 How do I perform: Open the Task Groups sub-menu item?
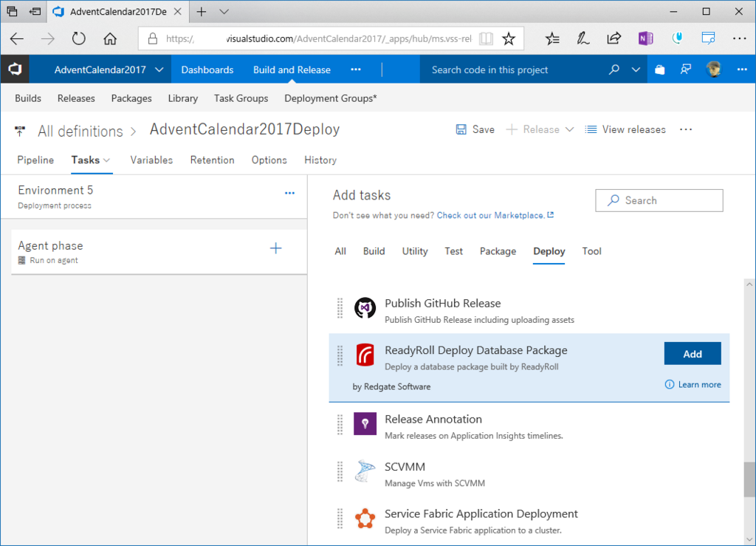pos(241,98)
